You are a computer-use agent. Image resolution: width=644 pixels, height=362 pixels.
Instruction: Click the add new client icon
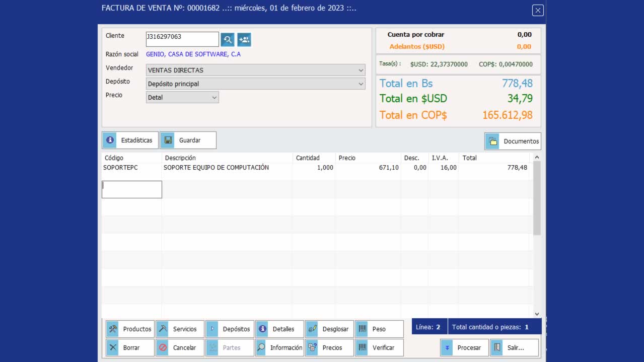(244, 39)
